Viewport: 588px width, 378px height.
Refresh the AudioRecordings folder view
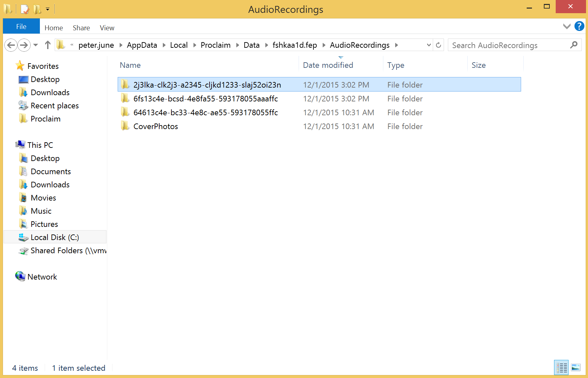click(x=438, y=45)
